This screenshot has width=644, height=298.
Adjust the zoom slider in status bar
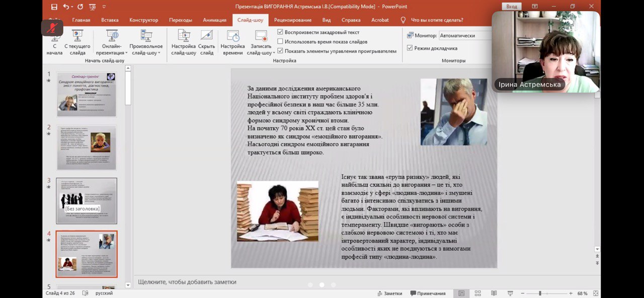(540, 293)
